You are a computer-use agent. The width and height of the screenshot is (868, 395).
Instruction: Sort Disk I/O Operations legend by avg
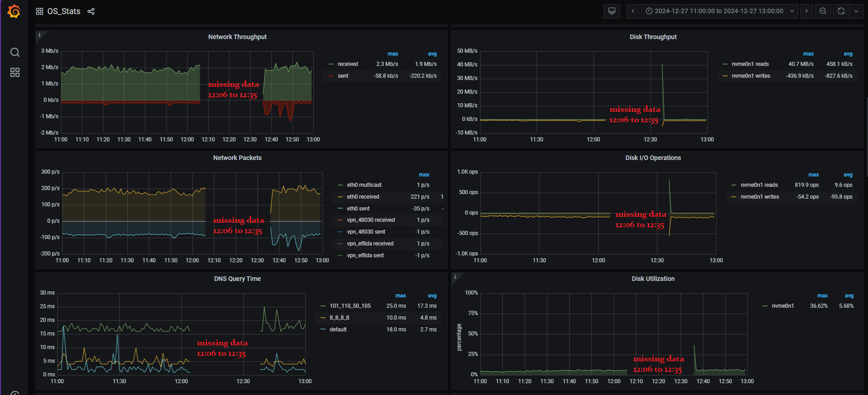click(848, 175)
